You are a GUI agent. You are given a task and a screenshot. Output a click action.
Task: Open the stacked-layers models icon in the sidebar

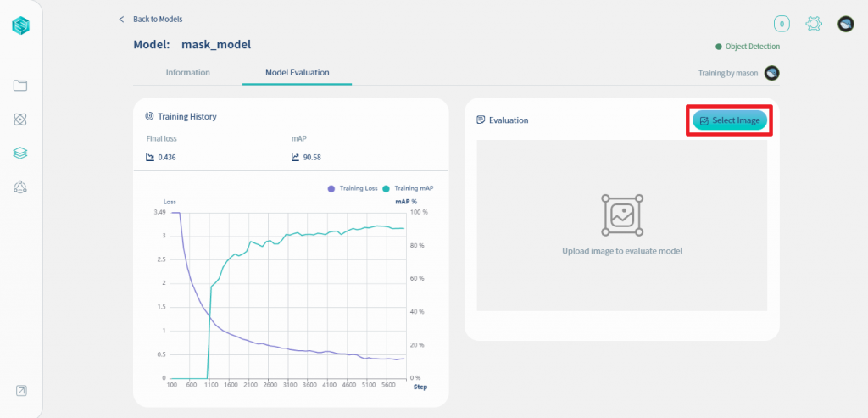(20, 153)
